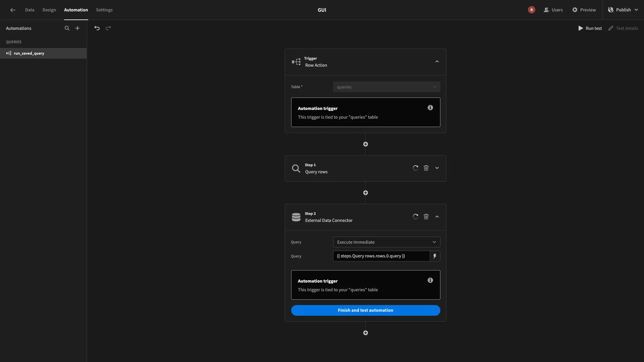The image size is (644, 362).
Task: Refresh Step 2 External Data Connector
Action: pyautogui.click(x=416, y=217)
